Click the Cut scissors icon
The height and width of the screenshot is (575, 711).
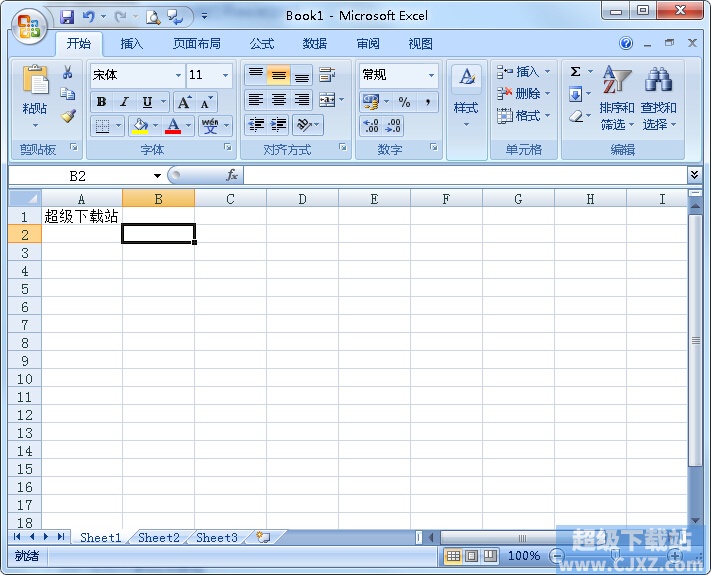click(x=68, y=73)
